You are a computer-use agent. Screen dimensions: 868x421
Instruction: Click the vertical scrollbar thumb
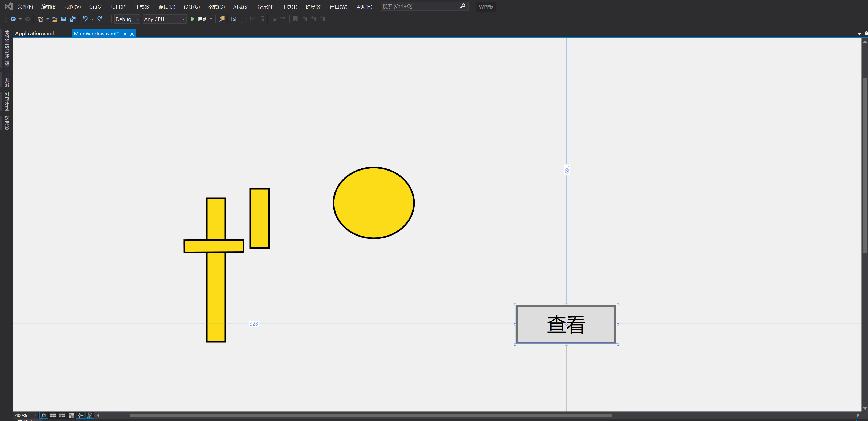pos(865,165)
